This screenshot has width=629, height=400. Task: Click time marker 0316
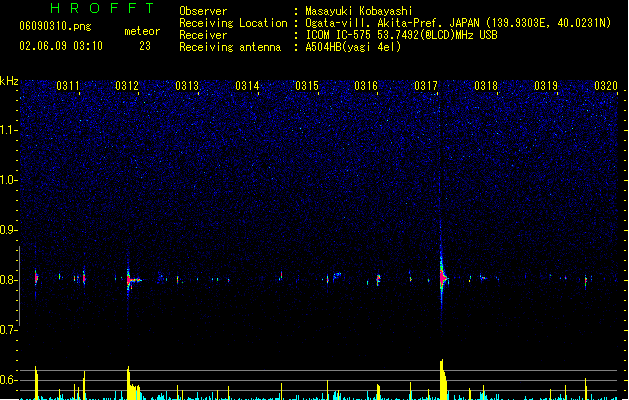(366, 86)
